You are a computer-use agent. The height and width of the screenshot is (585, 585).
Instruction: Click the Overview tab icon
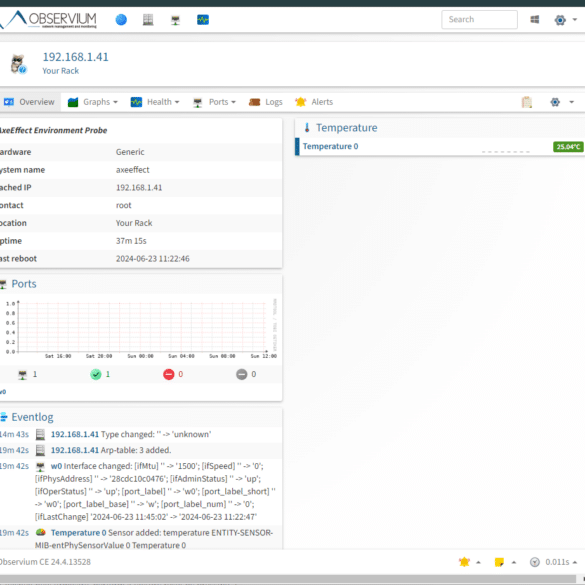[x=9, y=102]
